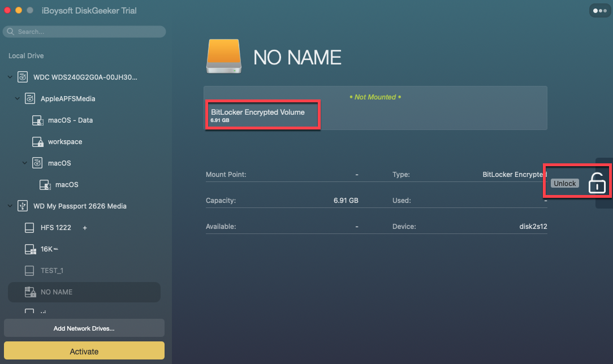613x364 pixels.
Task: Collapse the WDC WDS240G2G0A drive tree
Action: pos(10,77)
